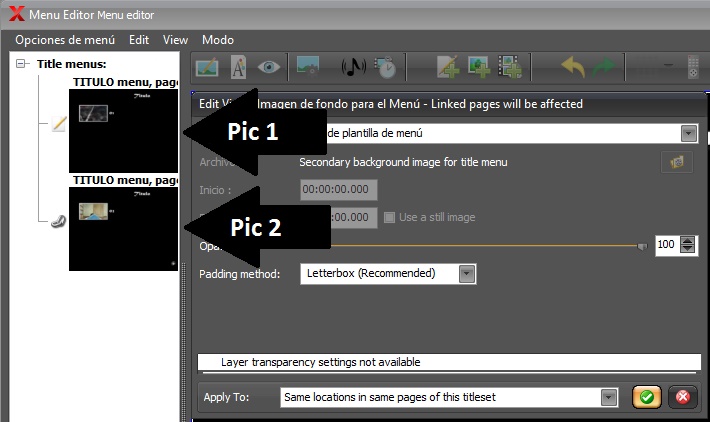This screenshot has width=710, height=422.
Task: Click the browse file icon next to Archivo
Action: tap(676, 162)
